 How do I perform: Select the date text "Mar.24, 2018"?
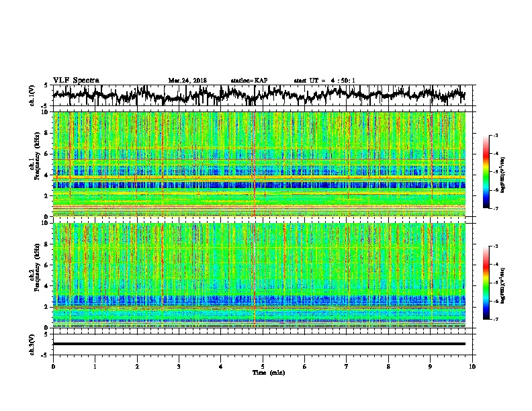click(187, 81)
